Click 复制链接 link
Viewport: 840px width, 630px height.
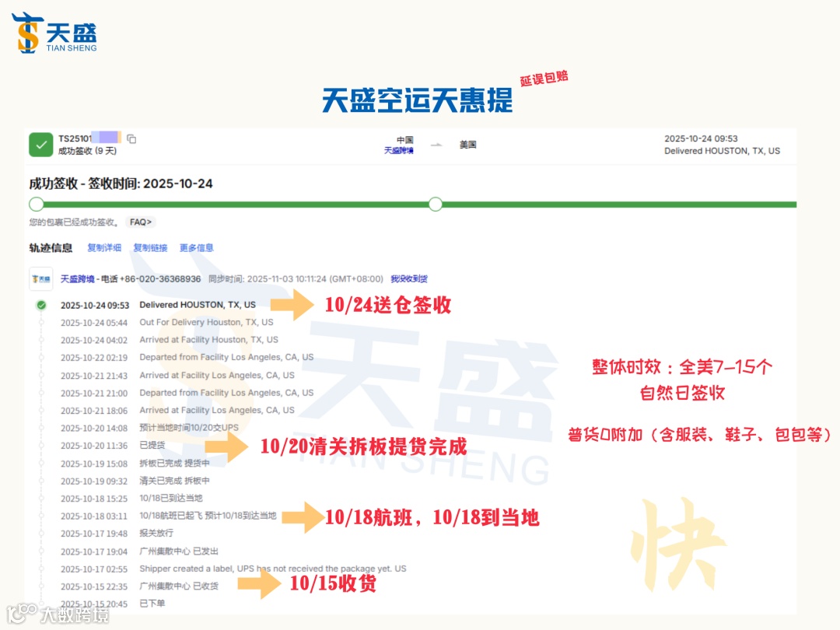[x=151, y=247]
